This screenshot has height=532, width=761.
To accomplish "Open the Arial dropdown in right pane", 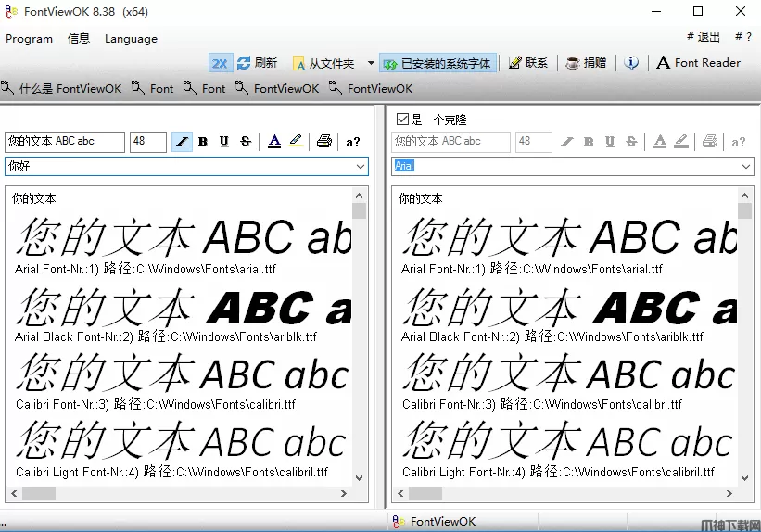I will point(746,166).
